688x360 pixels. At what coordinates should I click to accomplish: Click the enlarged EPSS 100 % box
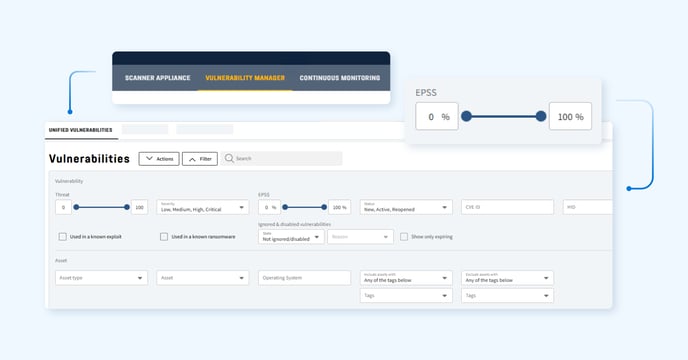point(570,116)
